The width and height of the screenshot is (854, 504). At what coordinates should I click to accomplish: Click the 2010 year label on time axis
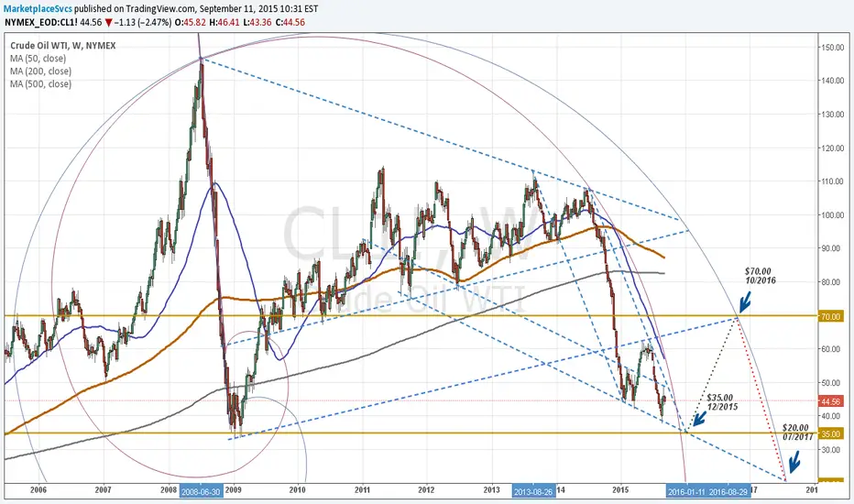(298, 490)
